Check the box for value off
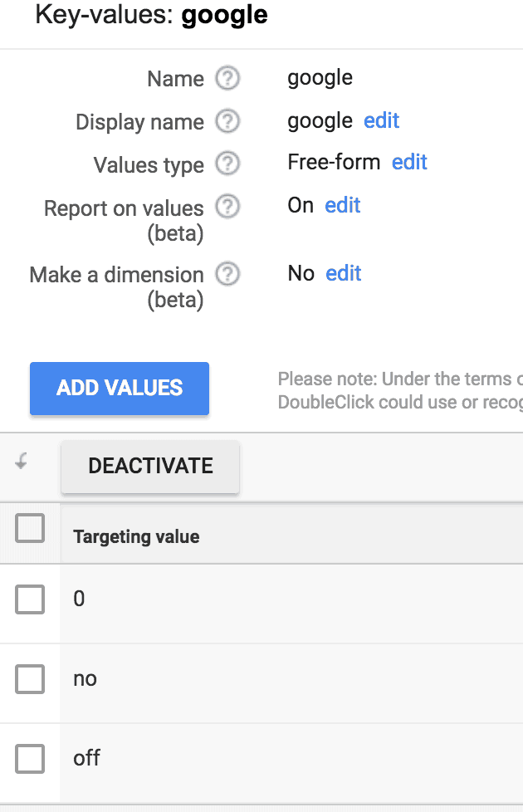This screenshot has width=523, height=812. (x=30, y=759)
